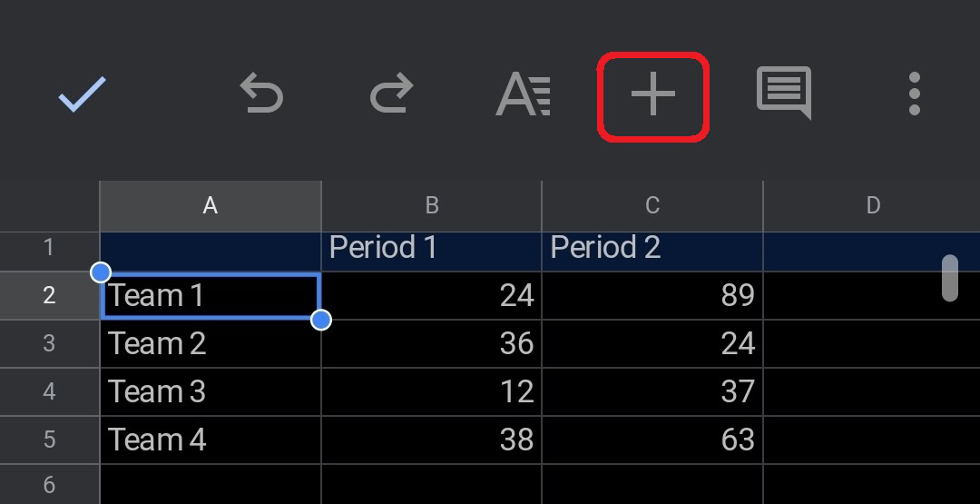Open the three-dot more options menu
980x504 pixels.
tap(914, 94)
